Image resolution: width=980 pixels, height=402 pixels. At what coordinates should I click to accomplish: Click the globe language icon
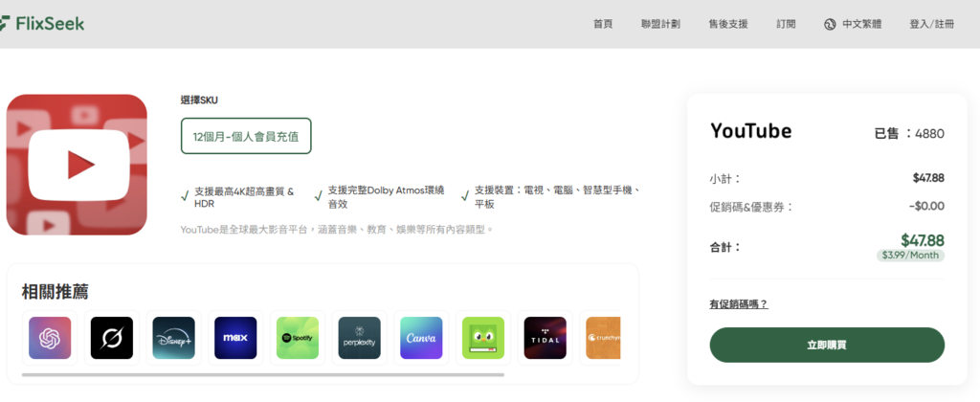tap(830, 24)
